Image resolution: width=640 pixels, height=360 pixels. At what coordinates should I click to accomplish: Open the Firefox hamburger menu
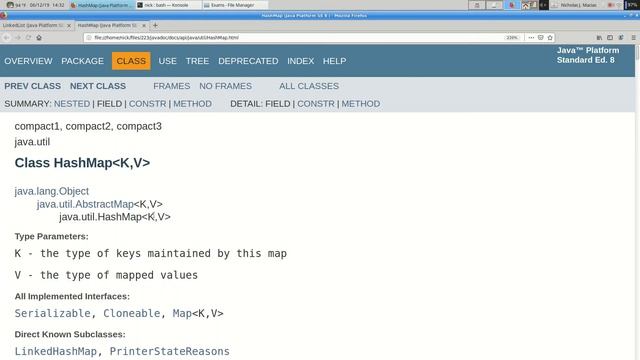click(x=633, y=38)
